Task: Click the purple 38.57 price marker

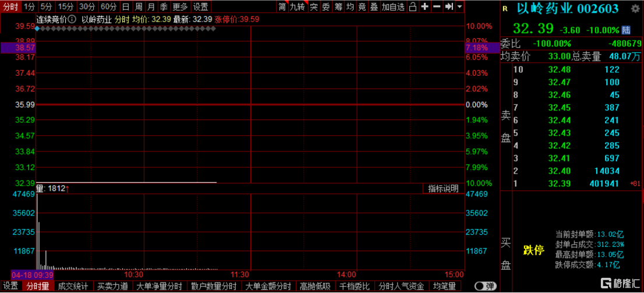Action: tap(17, 48)
